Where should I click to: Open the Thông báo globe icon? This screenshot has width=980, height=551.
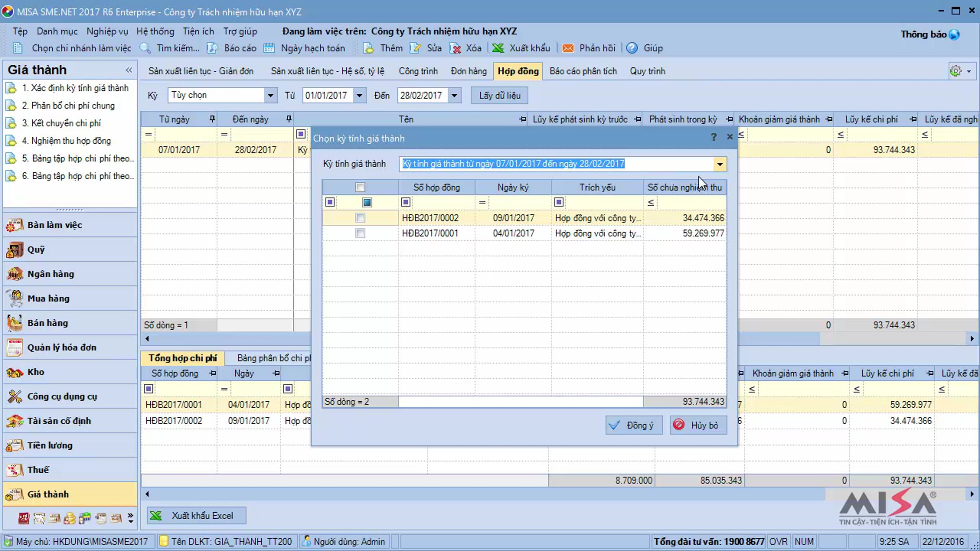(954, 35)
